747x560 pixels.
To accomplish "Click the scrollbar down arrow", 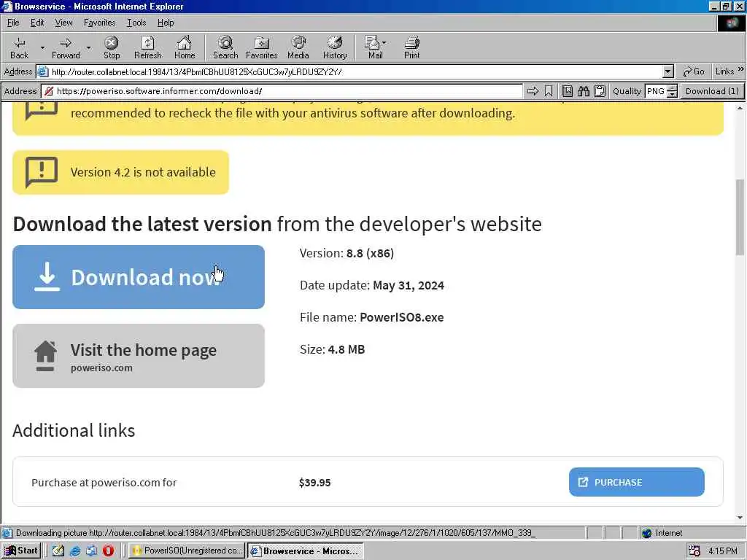I will click(740, 517).
